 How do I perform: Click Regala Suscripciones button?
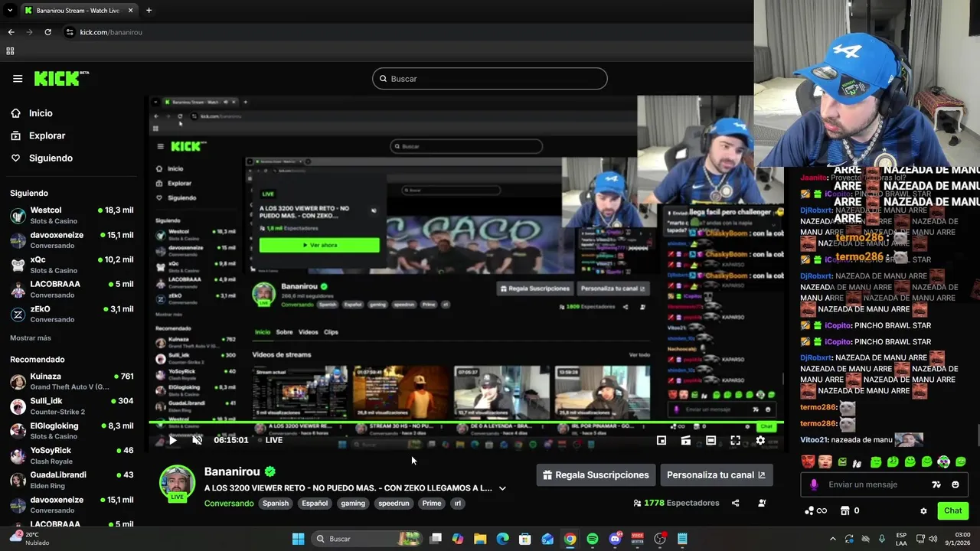[x=596, y=474]
